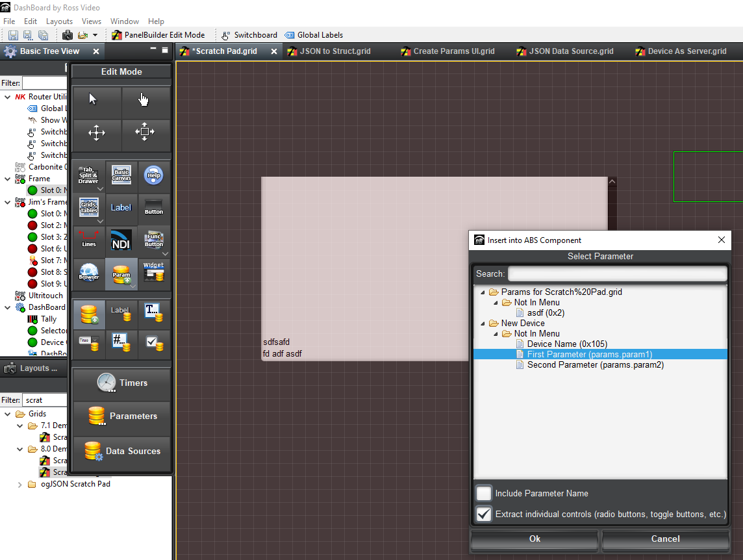The width and height of the screenshot is (743, 560).
Task: Toggle PanelBuilder Edit Mode
Action: click(x=158, y=35)
